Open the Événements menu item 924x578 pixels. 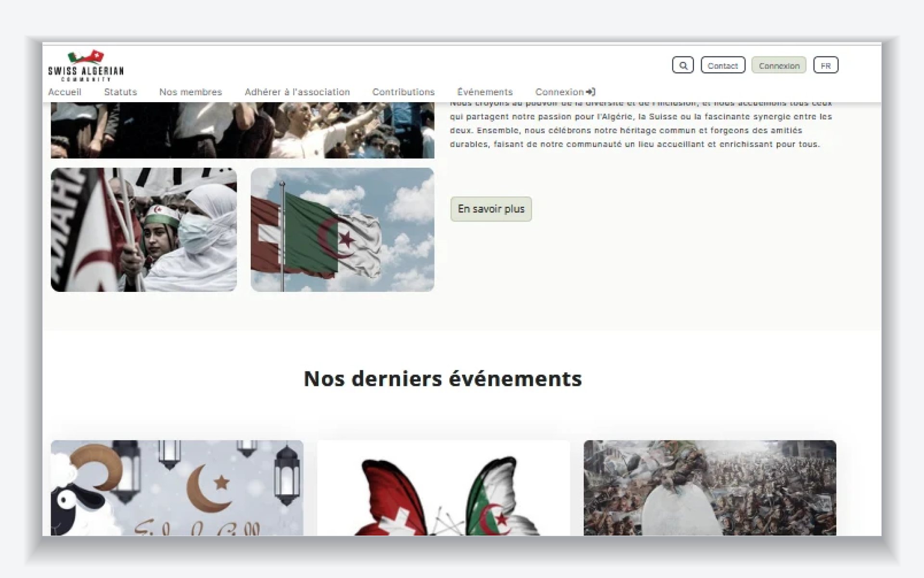point(485,92)
